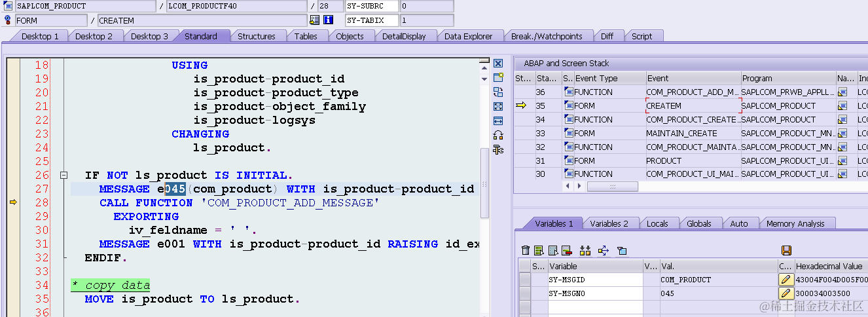Open the Structures tab

(256, 37)
